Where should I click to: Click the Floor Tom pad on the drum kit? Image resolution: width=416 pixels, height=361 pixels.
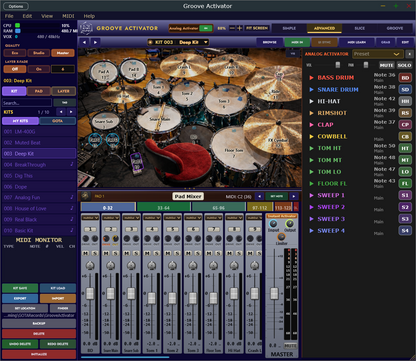pyautogui.click(x=234, y=151)
